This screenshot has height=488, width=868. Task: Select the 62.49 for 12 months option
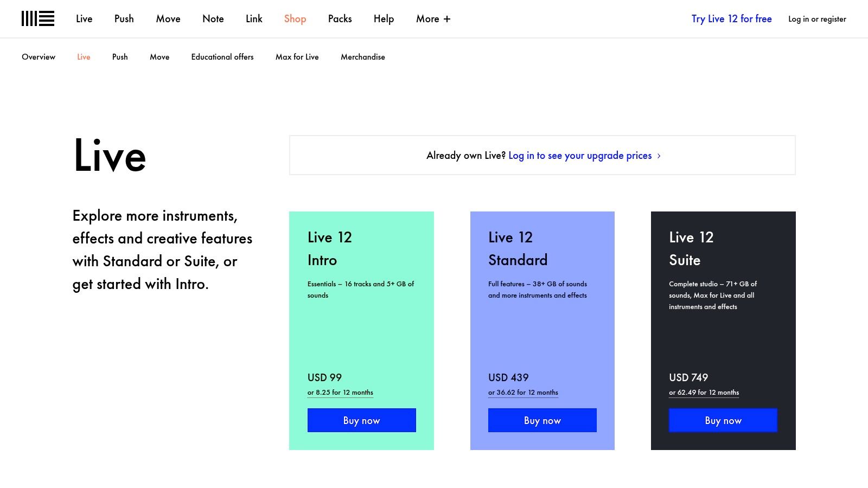(704, 393)
